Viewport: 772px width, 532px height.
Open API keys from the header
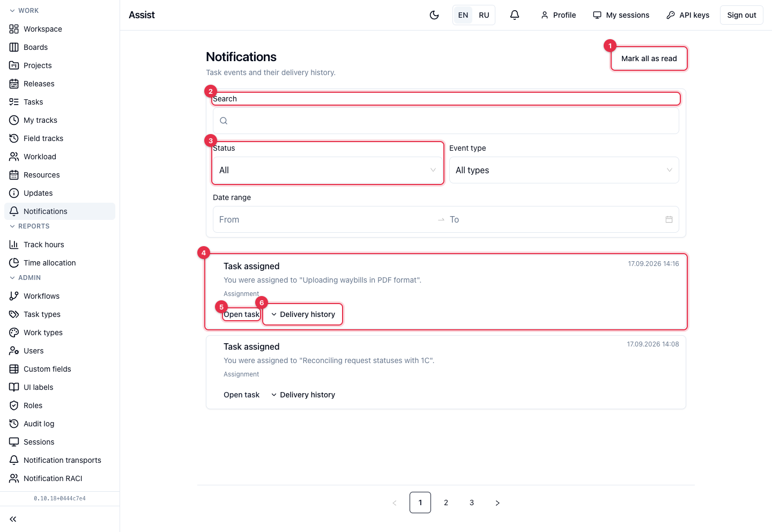688,15
